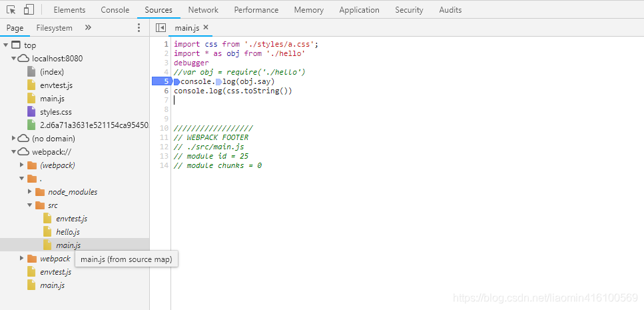Viewport: 644px width, 310px height.
Task: Click the top frame window icon
Action: [15, 45]
